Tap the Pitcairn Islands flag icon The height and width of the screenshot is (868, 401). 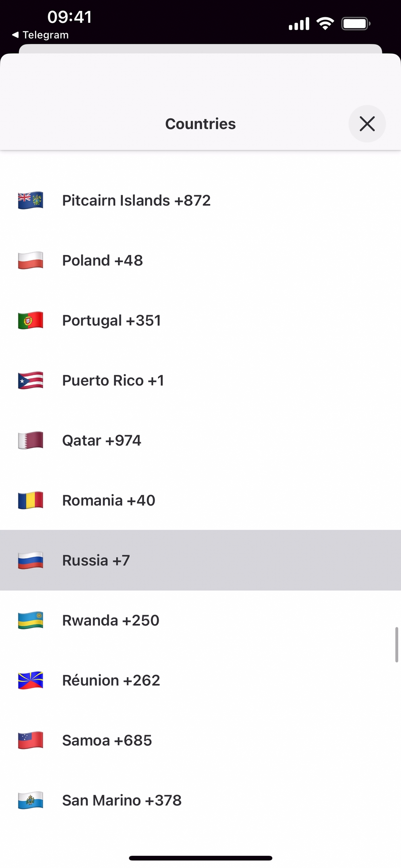[x=31, y=200]
